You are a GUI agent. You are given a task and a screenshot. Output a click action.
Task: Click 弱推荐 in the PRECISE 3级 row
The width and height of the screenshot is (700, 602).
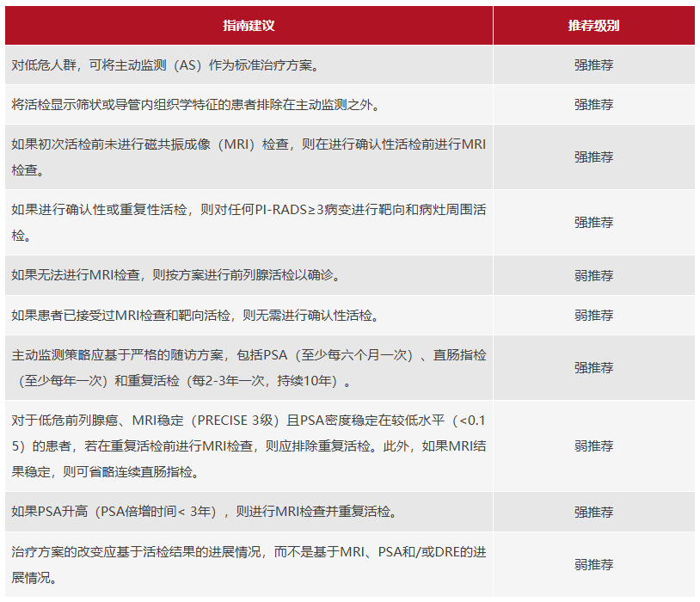593,446
